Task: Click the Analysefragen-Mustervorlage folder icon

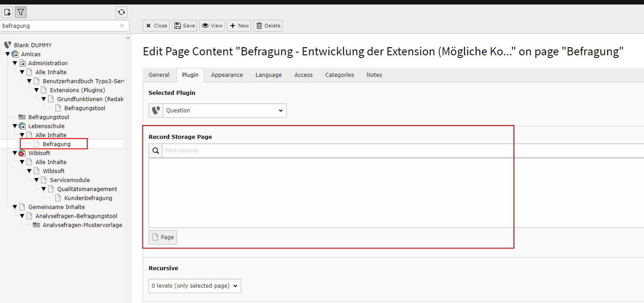Action: pyautogui.click(x=37, y=225)
